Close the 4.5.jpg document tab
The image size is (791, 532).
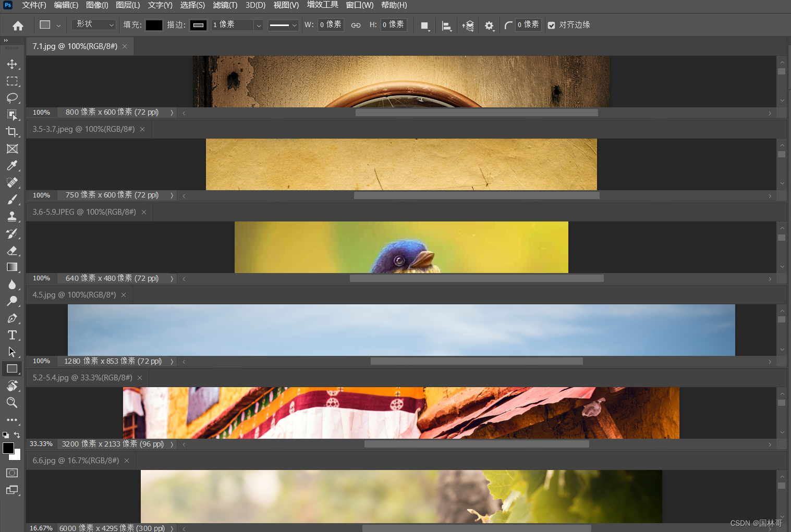124,295
